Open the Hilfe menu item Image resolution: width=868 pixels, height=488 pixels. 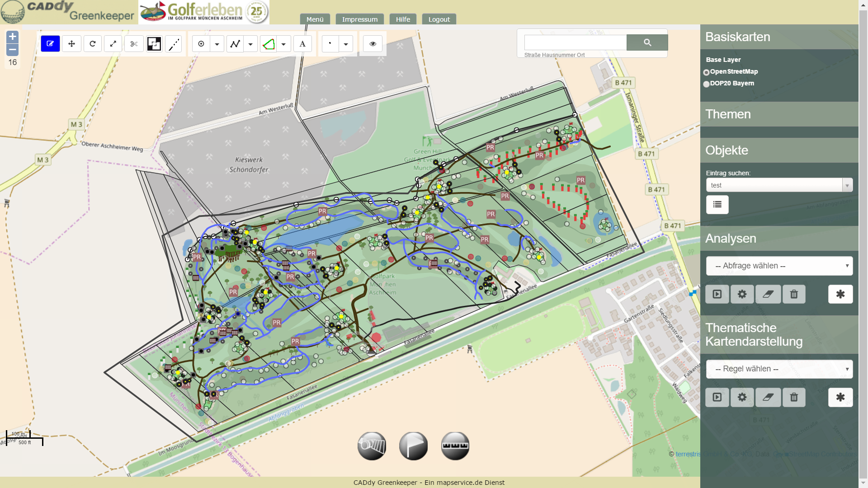(403, 19)
